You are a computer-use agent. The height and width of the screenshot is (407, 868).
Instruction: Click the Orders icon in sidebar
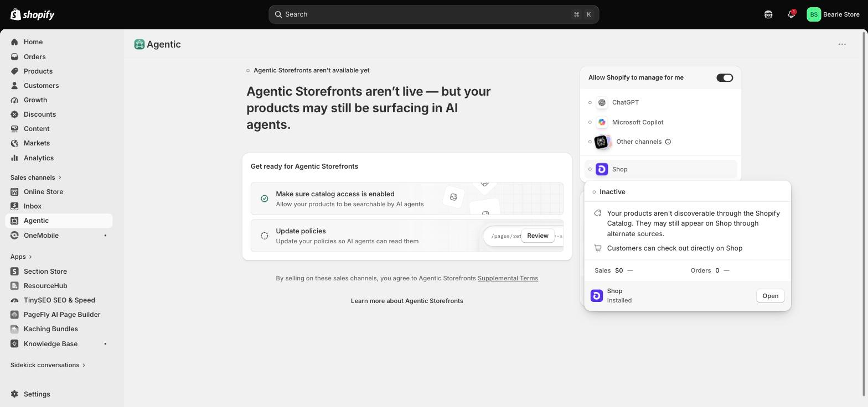click(x=14, y=56)
